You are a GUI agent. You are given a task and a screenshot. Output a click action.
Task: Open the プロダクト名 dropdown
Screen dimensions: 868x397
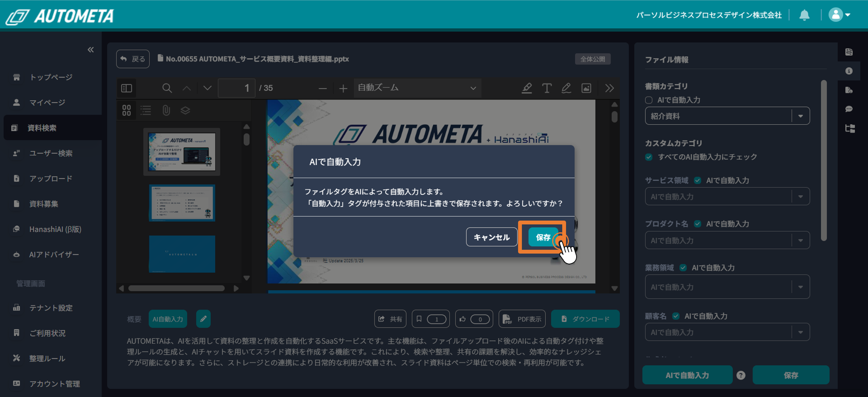(727, 240)
